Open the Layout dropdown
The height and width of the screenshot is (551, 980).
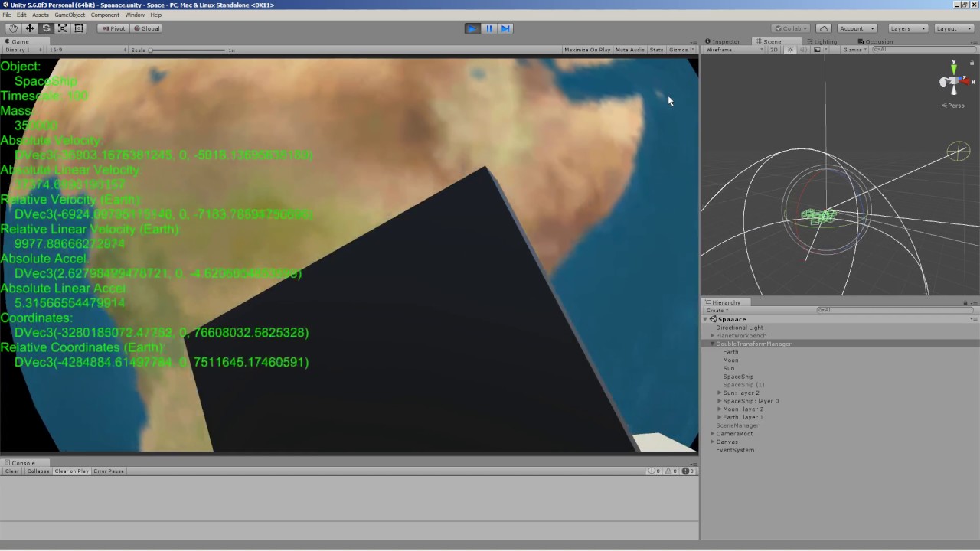[953, 28]
